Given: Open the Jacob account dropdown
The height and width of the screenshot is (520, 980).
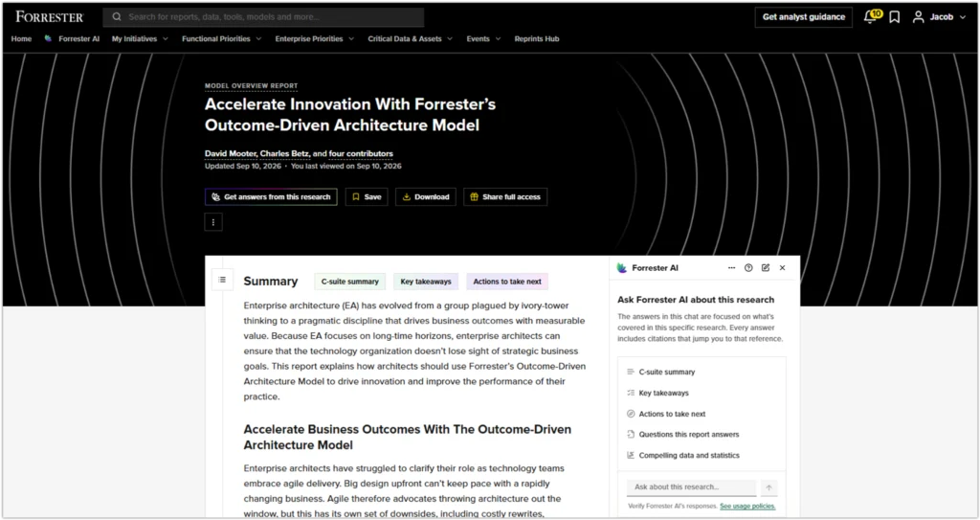Looking at the screenshot, I should point(941,17).
